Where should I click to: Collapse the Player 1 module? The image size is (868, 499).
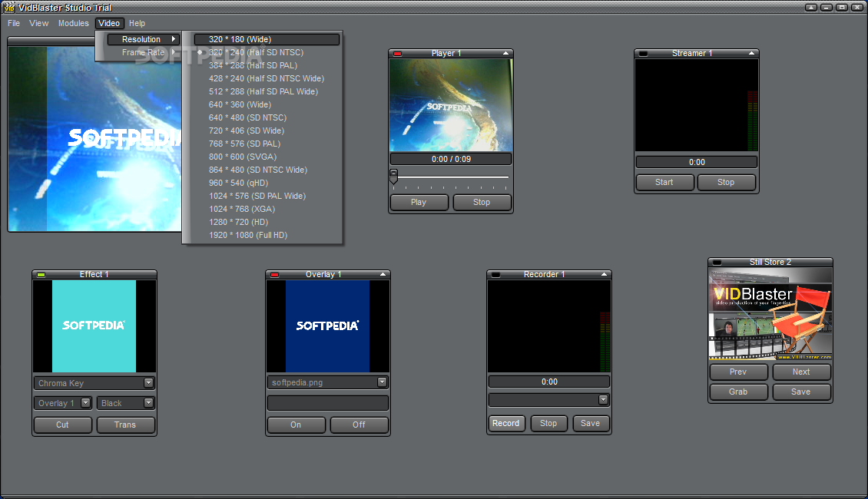[x=505, y=53]
